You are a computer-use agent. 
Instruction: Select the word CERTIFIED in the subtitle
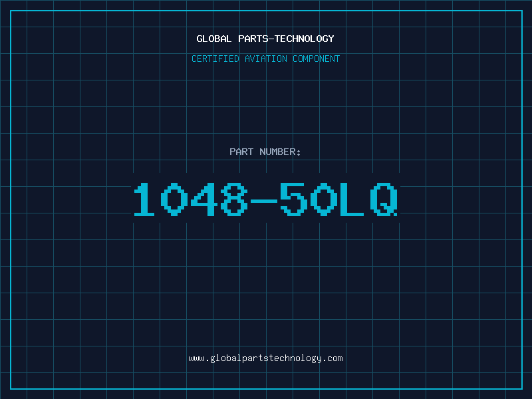pos(215,59)
